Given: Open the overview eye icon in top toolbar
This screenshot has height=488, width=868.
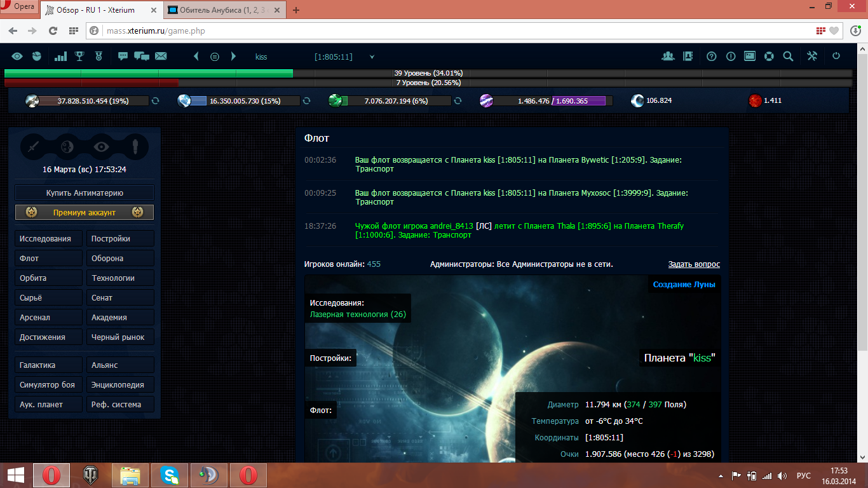Looking at the screenshot, I should tap(17, 57).
